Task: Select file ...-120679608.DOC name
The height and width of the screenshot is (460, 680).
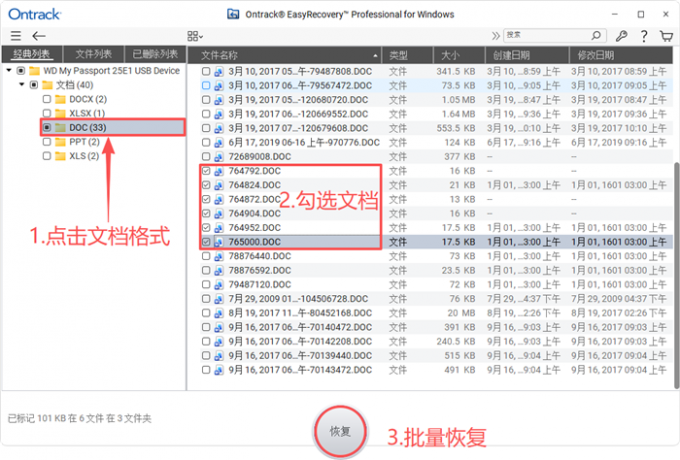Action: [x=298, y=128]
